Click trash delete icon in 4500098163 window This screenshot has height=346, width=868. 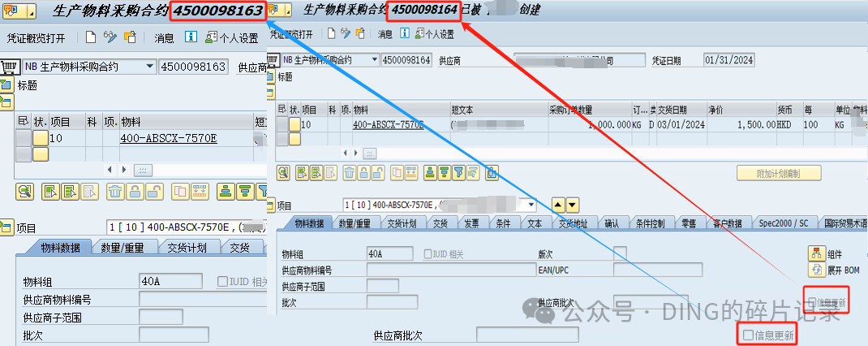(115, 192)
